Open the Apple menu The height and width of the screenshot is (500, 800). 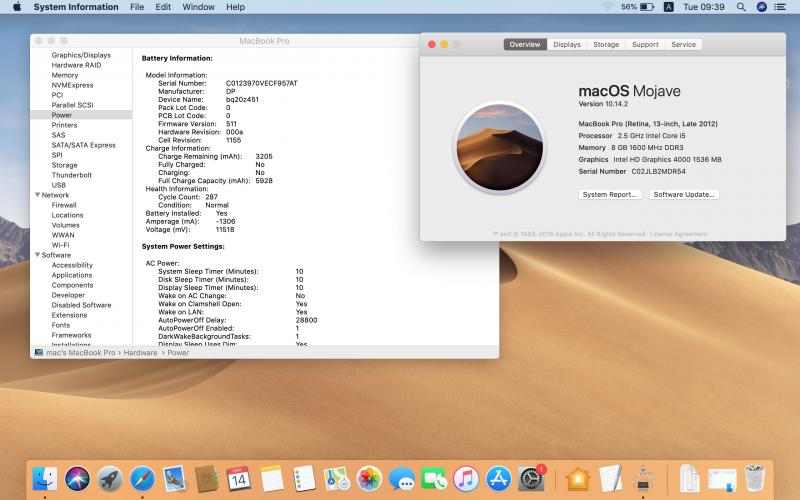pyautogui.click(x=17, y=7)
